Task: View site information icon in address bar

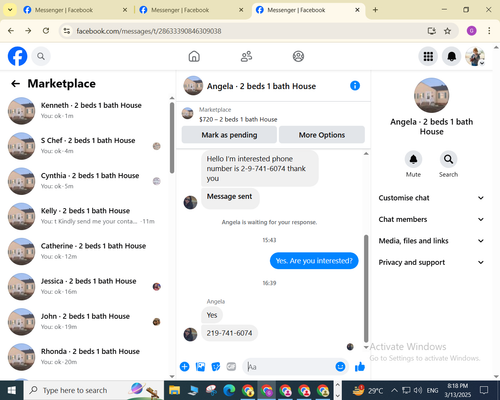Action: 67,31
